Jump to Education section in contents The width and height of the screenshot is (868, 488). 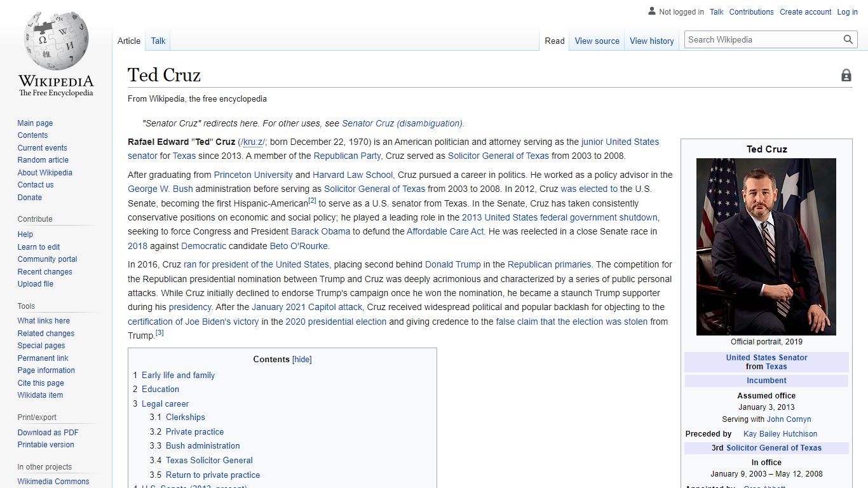(160, 390)
